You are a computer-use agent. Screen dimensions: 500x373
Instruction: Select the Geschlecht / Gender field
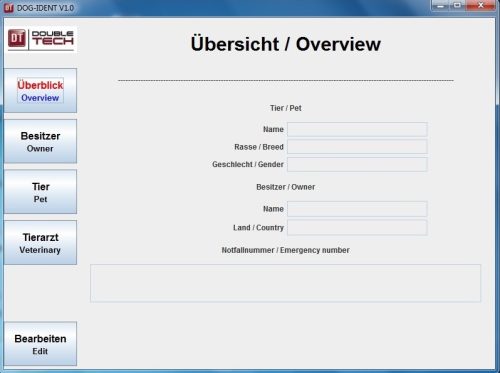point(357,164)
